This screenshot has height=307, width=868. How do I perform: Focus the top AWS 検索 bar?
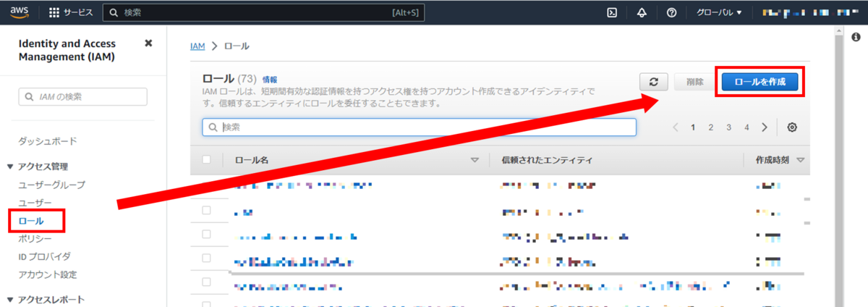coord(263,12)
